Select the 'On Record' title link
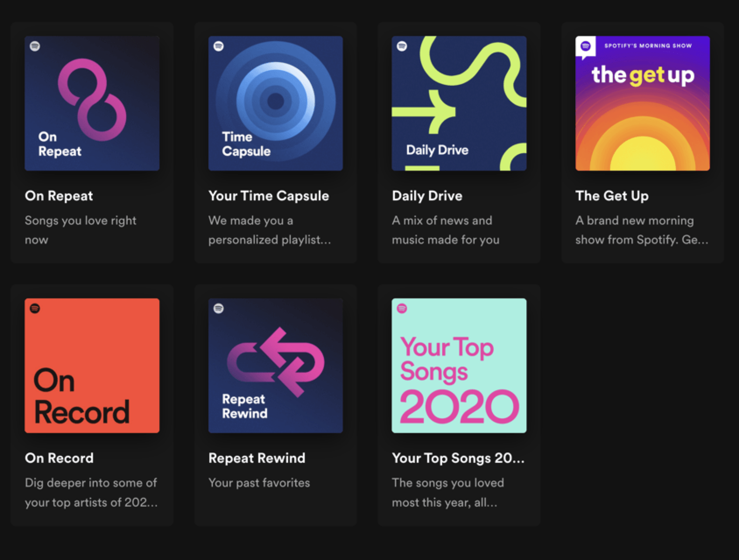739x560 pixels. [x=59, y=458]
